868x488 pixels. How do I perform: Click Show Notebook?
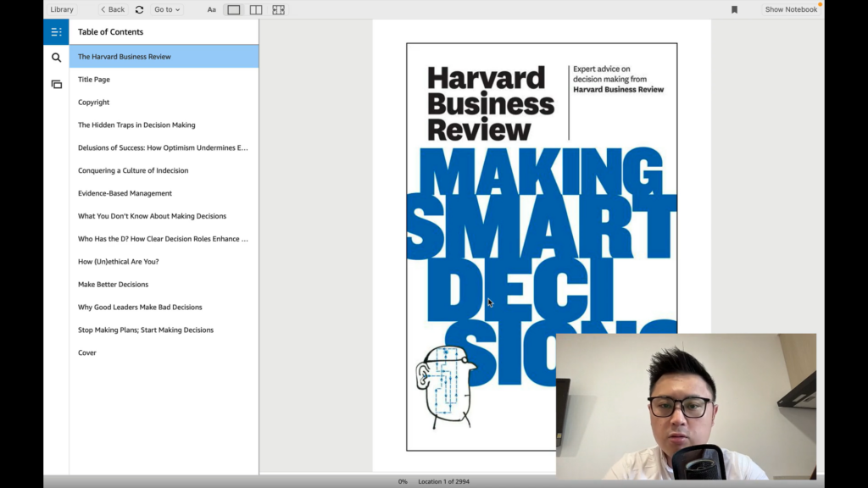pyautogui.click(x=791, y=9)
